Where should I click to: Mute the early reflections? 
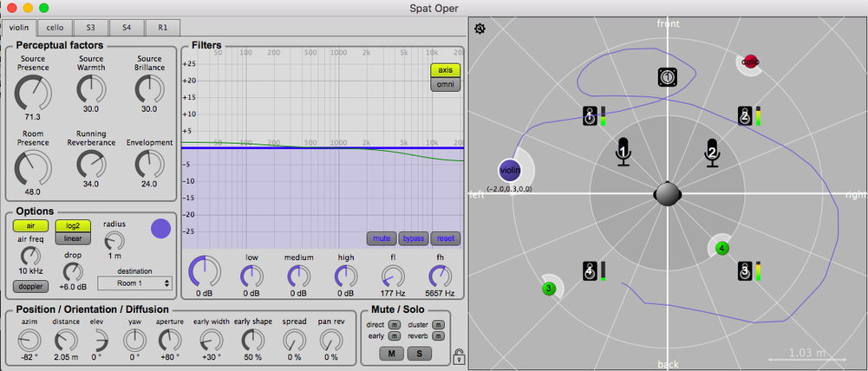[x=395, y=335]
